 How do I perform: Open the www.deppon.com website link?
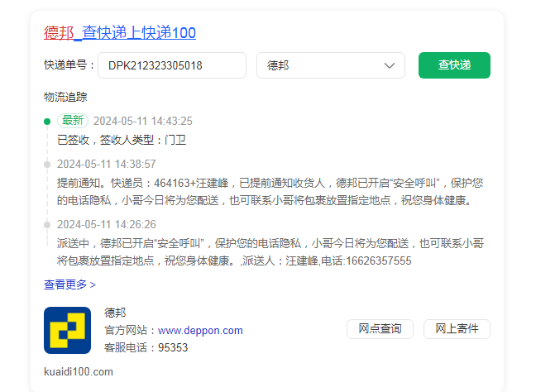click(200, 331)
